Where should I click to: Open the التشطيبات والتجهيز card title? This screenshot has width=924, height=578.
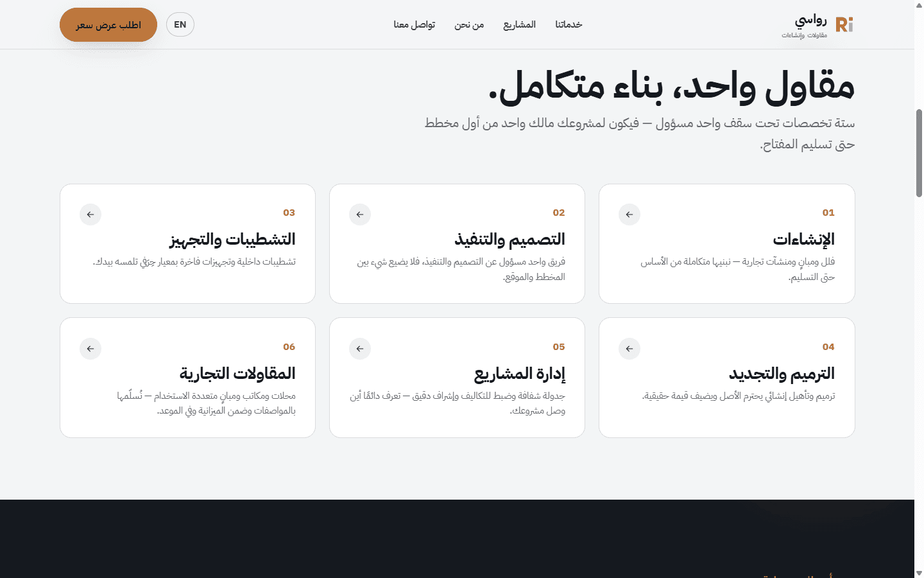pos(232,240)
